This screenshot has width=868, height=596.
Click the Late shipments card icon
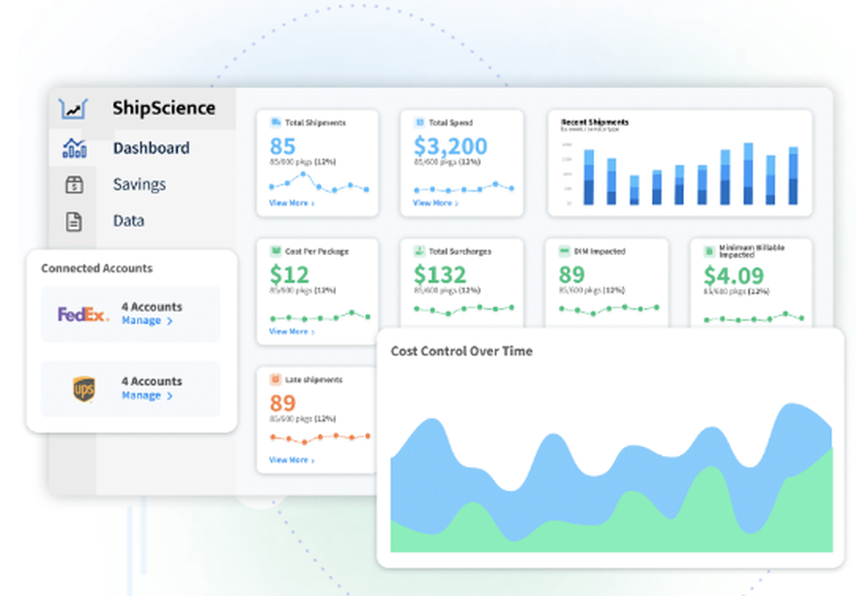tap(275, 380)
